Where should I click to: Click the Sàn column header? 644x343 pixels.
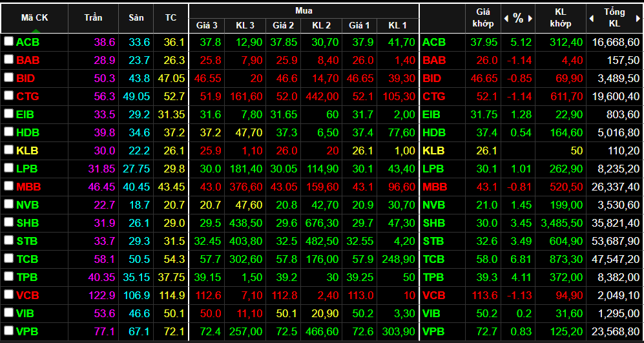136,18
